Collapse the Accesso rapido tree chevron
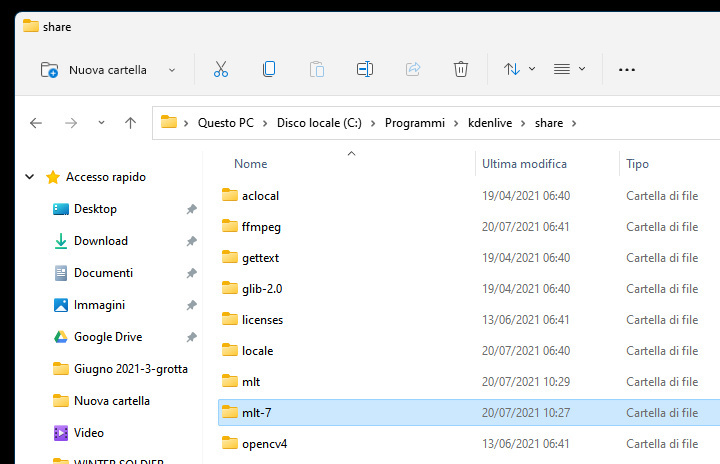Screen dimensions: 720x464 (29, 176)
